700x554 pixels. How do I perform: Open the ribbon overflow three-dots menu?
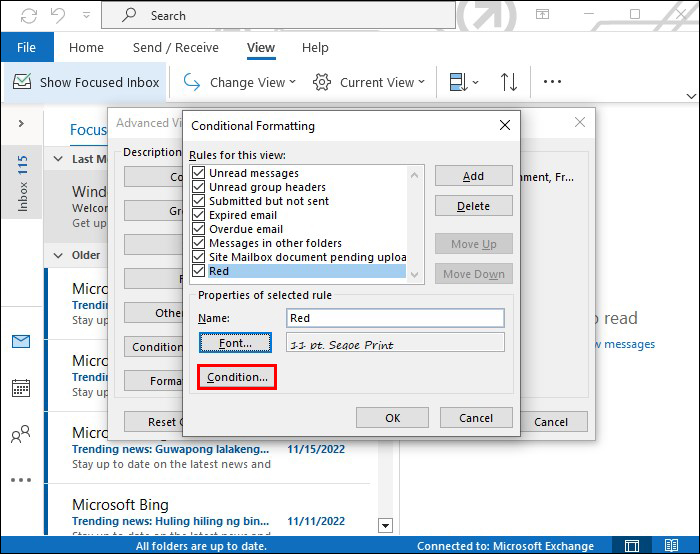[x=552, y=82]
